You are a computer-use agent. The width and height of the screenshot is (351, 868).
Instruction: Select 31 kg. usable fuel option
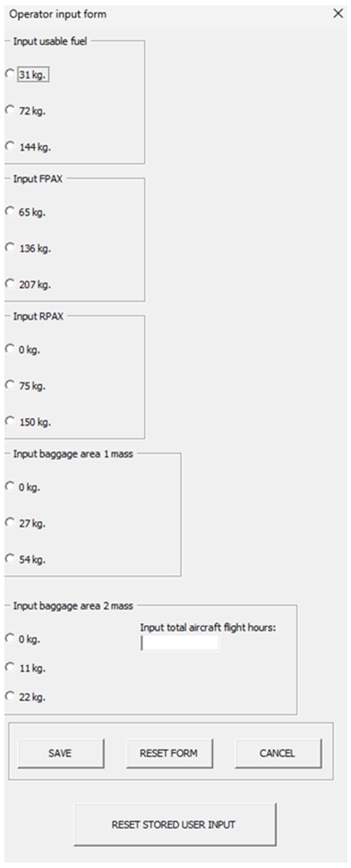coord(10,73)
